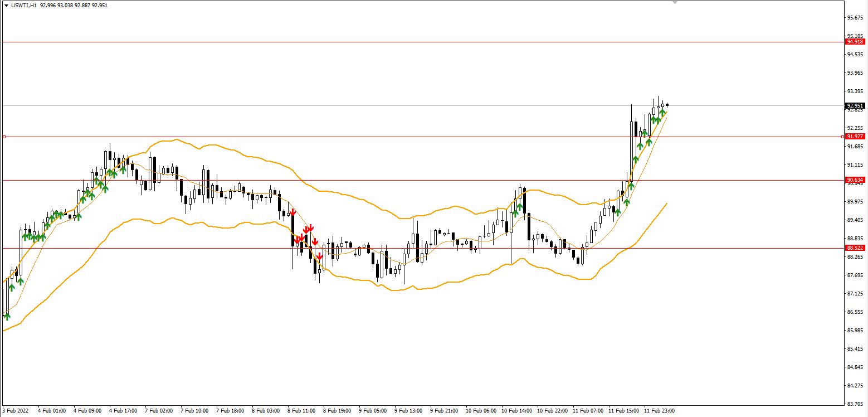Click the 91.115 price scale label
The height and width of the screenshot is (417, 868).
855,165
